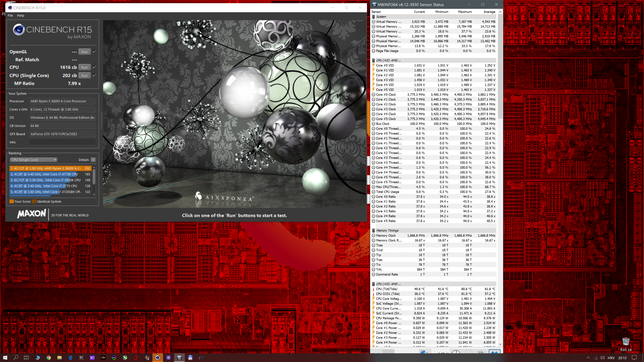Open the HWiNFO taskbar icon
The width and height of the screenshot is (644, 362).
tap(179, 358)
